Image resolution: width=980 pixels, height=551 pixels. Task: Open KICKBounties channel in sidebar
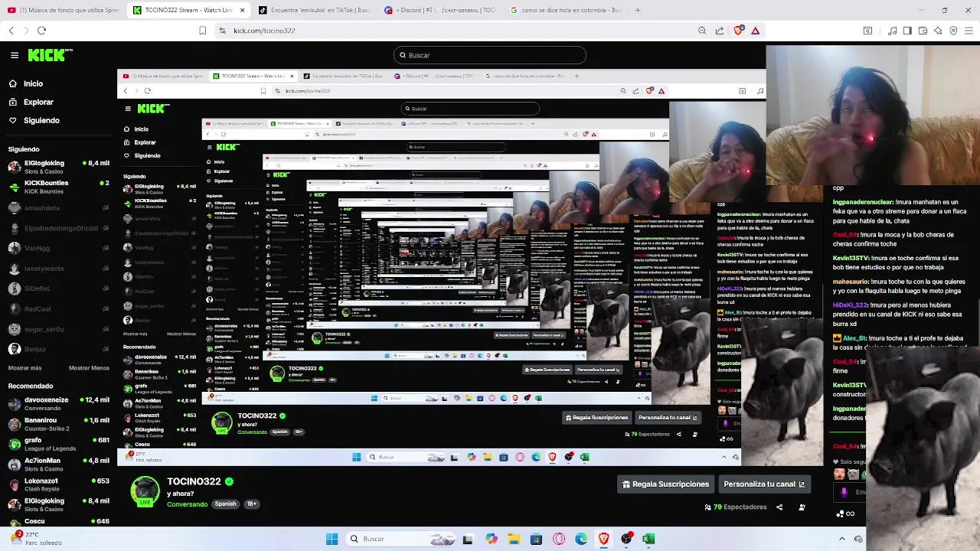pos(59,187)
